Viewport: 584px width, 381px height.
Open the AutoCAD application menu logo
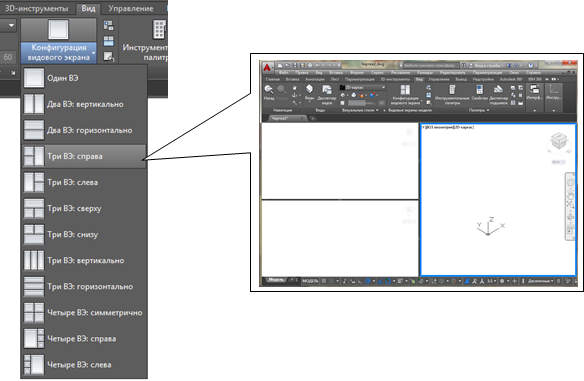click(267, 67)
